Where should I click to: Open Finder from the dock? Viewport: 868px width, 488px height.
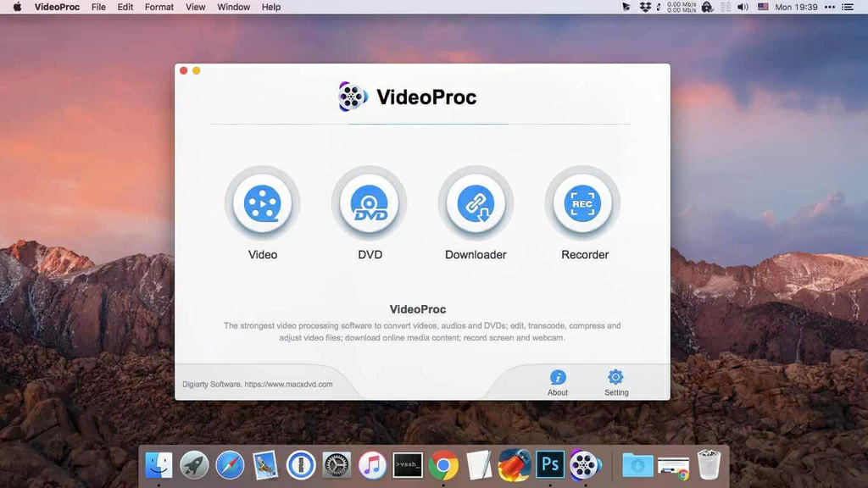159,465
